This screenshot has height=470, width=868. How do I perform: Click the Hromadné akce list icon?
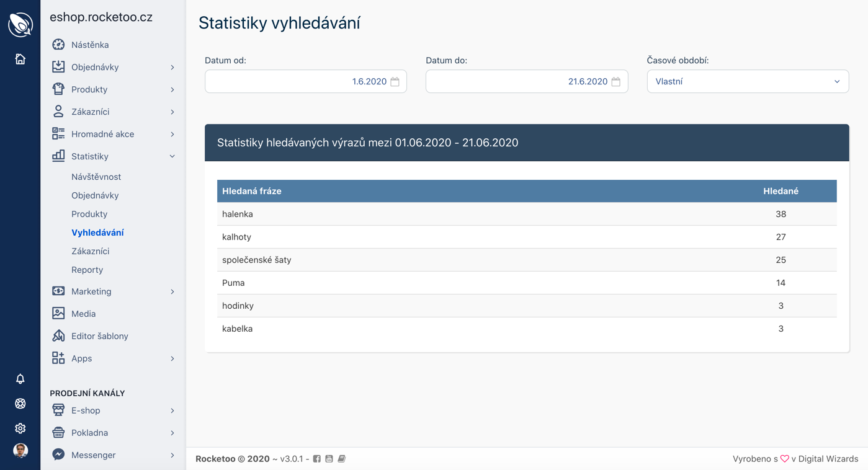click(x=58, y=134)
